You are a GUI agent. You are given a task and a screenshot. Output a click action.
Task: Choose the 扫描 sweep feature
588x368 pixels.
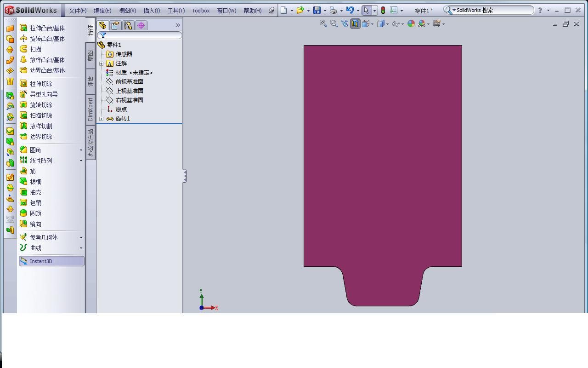[x=30, y=49]
